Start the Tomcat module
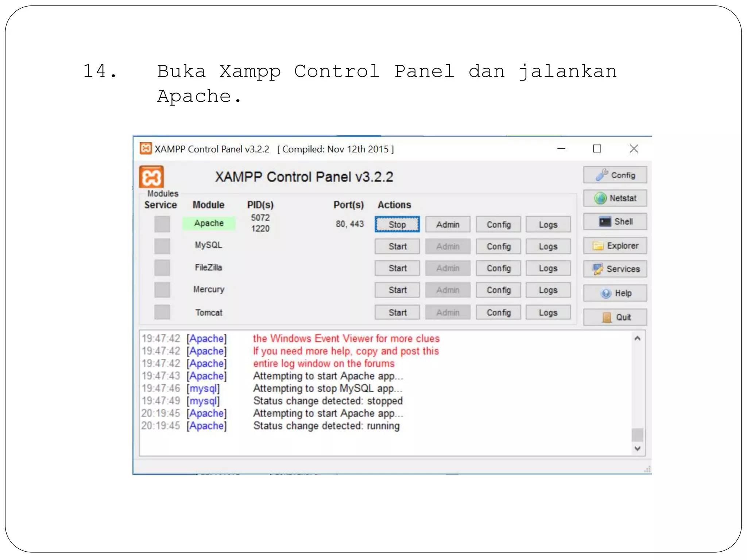The height and width of the screenshot is (560, 747). tap(397, 312)
